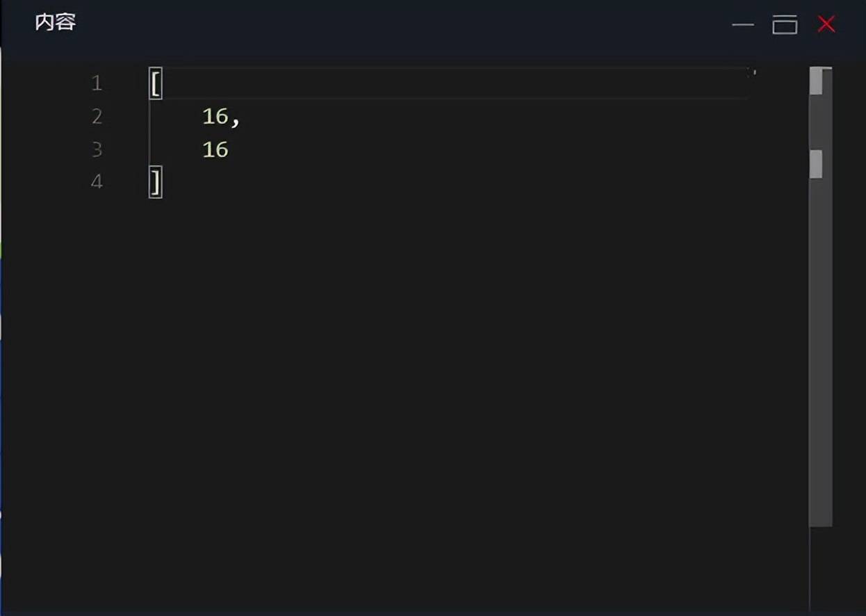Click the lower part of the scrollbar track

[820, 417]
